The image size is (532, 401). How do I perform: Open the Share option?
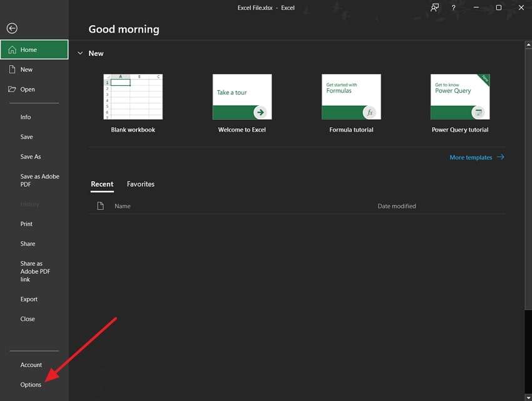pos(28,244)
